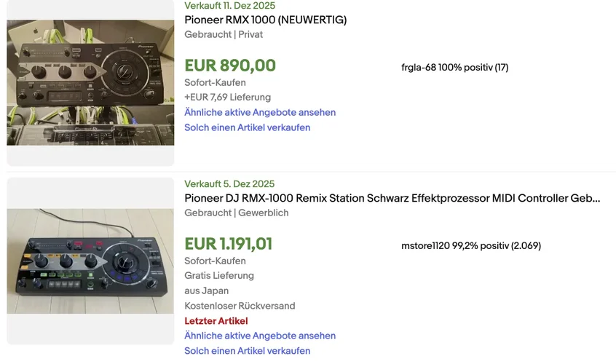Screen dimensions: 616x364
Task: Select the seller mstore1120 feedback text
Action: [470, 246]
